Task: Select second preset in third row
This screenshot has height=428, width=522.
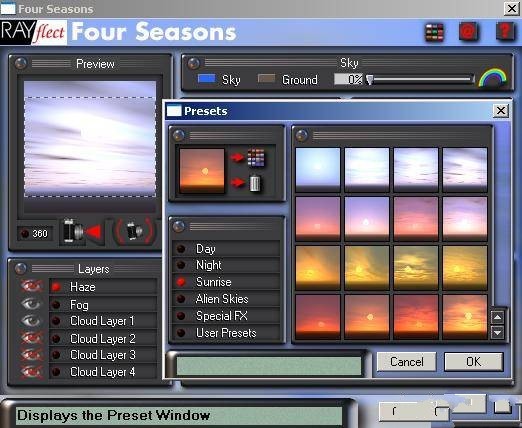Action: [367, 268]
